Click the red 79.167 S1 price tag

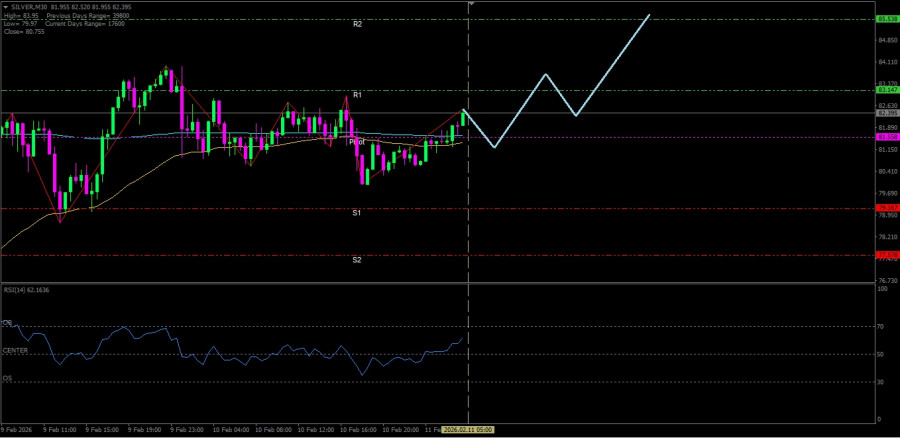pyautogui.click(x=885, y=208)
